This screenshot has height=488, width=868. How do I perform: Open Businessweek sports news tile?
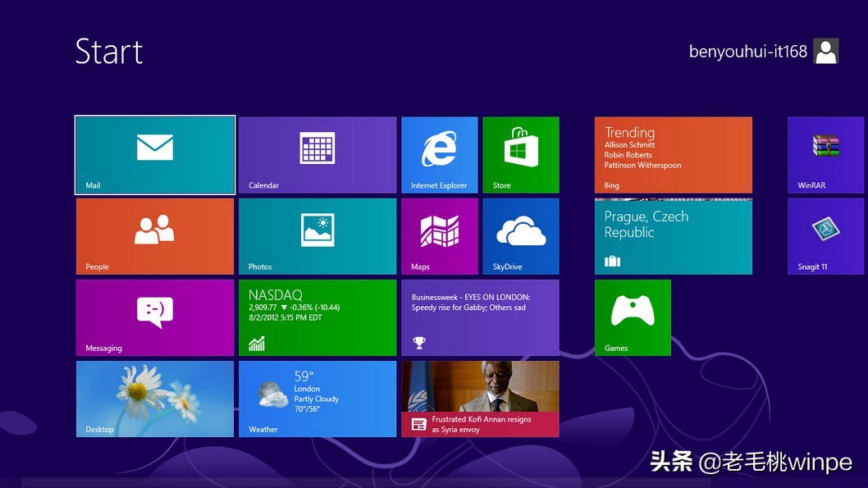click(480, 317)
